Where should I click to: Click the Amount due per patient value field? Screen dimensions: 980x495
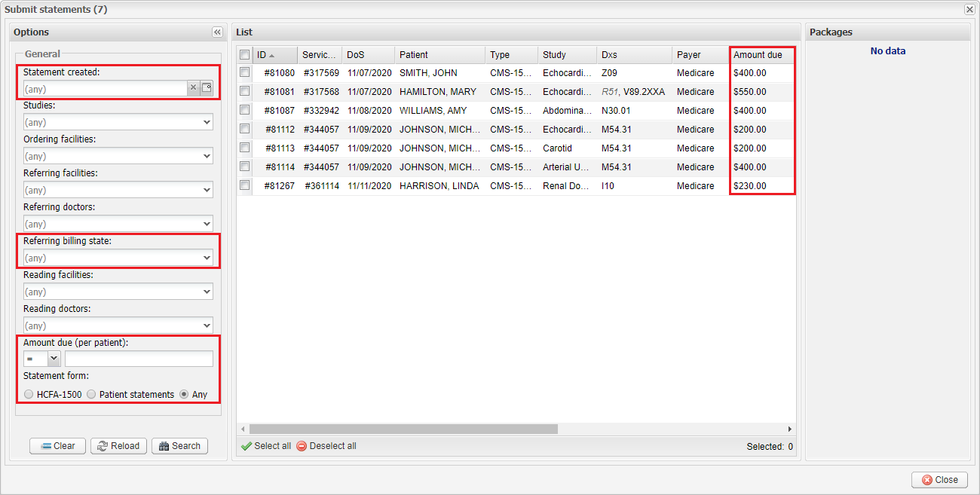tap(139, 359)
